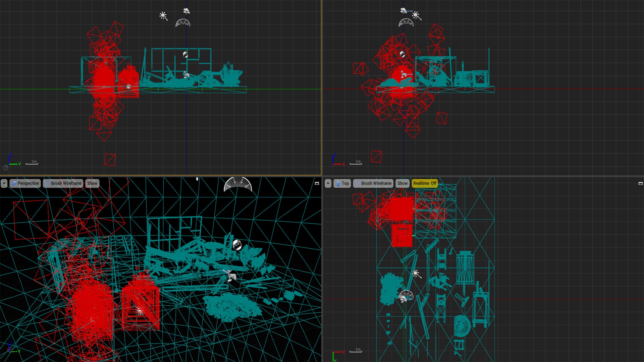Change view type from Perspective button

click(25, 183)
